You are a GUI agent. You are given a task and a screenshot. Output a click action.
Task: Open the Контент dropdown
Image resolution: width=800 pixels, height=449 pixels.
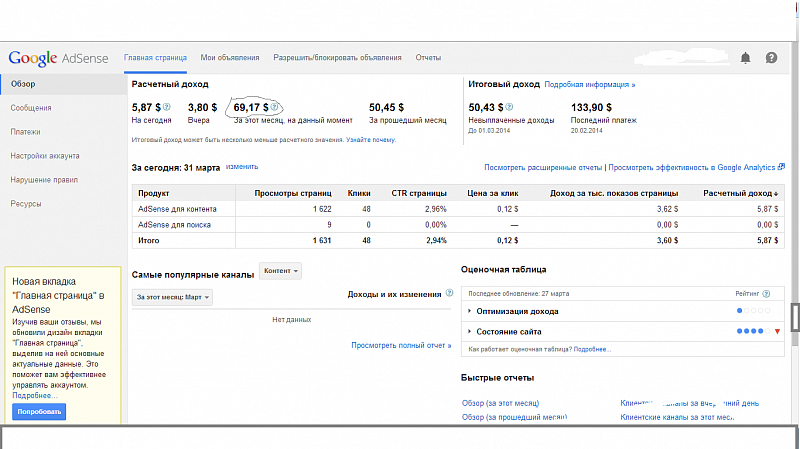tap(281, 271)
